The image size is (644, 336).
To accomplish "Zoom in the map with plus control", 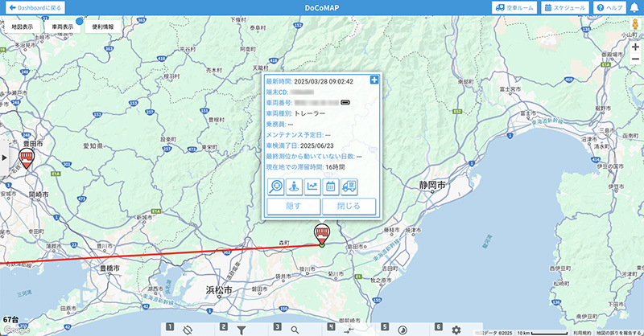I will click(x=635, y=47).
